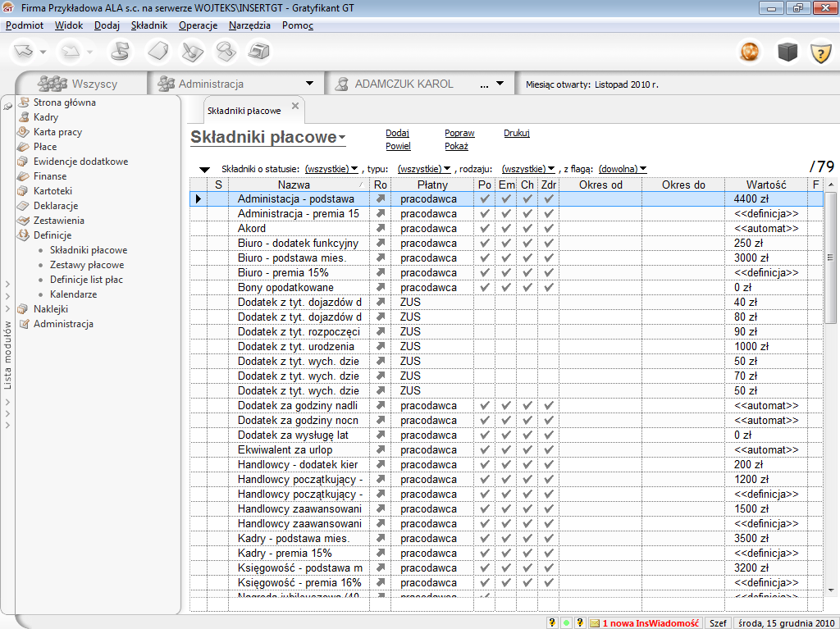Click the Zdr checkmark for Bony opodatkowane

point(549,288)
